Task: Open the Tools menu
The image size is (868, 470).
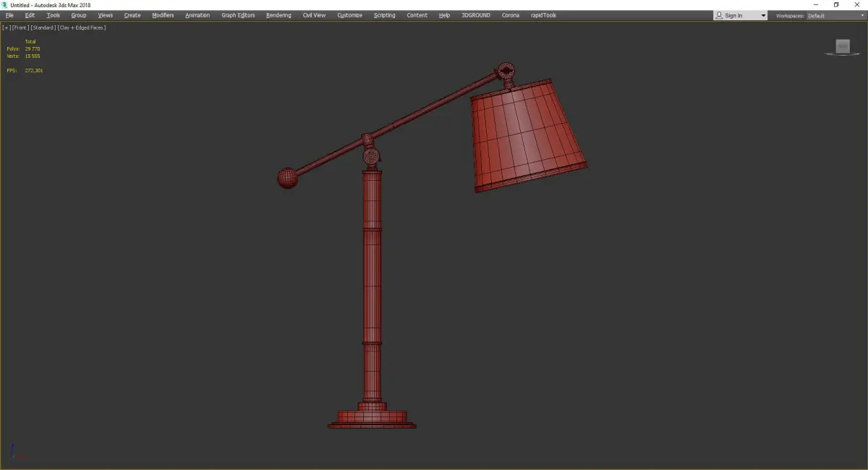Action: click(x=54, y=15)
